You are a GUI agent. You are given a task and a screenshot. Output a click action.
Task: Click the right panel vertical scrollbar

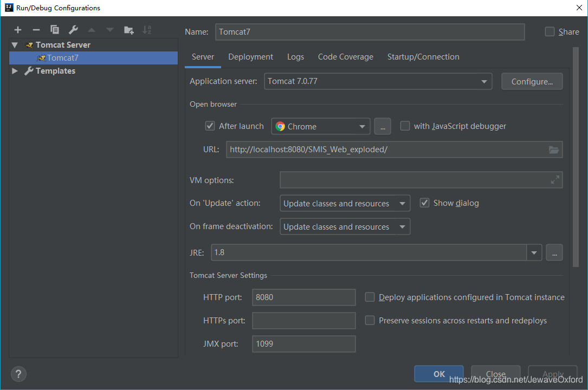576,157
